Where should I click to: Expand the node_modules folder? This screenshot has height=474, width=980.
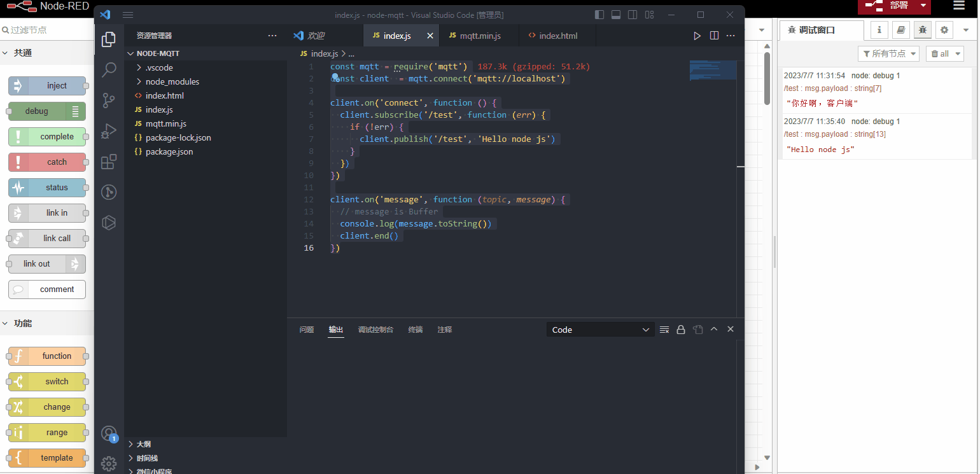click(x=206, y=81)
